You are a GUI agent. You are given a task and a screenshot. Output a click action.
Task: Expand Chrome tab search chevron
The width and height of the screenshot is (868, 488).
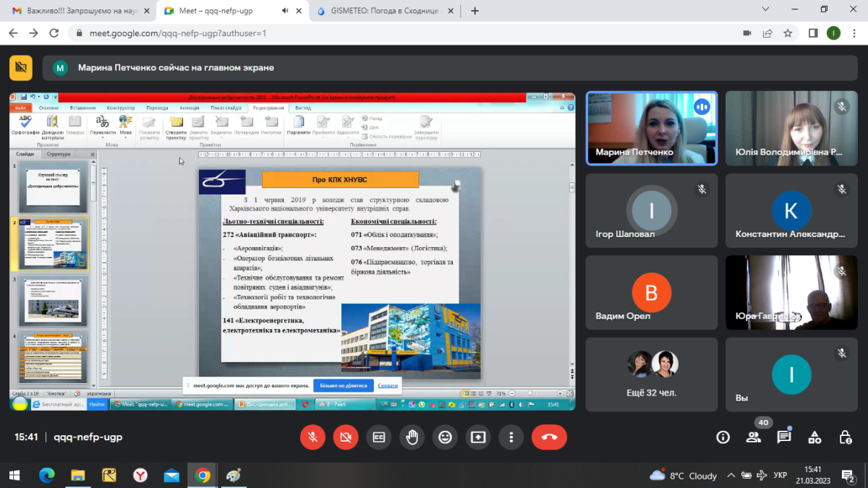click(x=766, y=10)
